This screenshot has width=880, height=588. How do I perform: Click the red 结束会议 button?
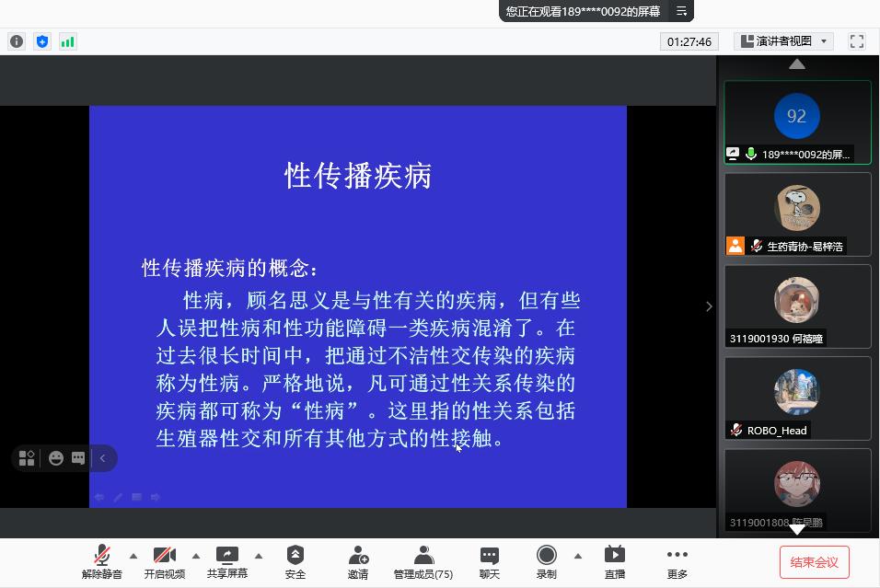(814, 561)
